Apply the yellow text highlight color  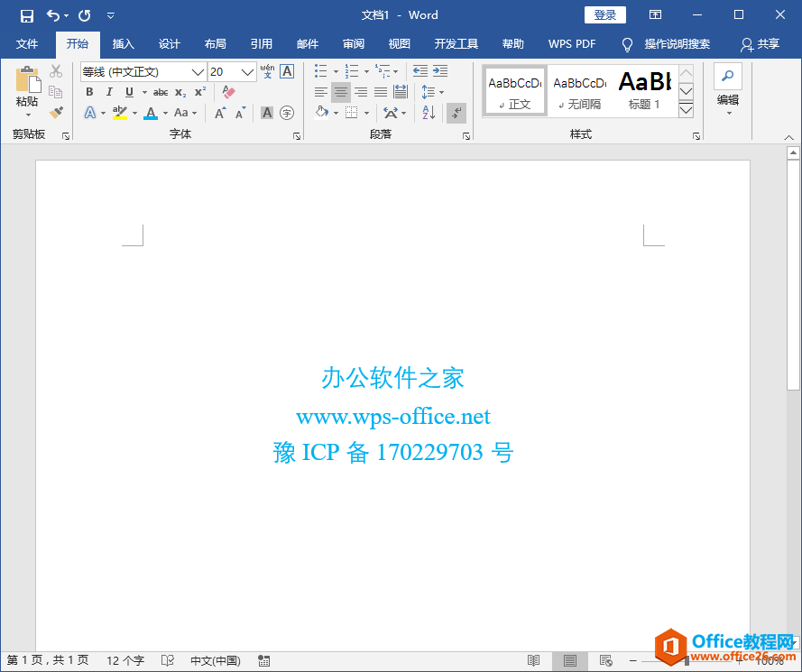click(x=120, y=113)
